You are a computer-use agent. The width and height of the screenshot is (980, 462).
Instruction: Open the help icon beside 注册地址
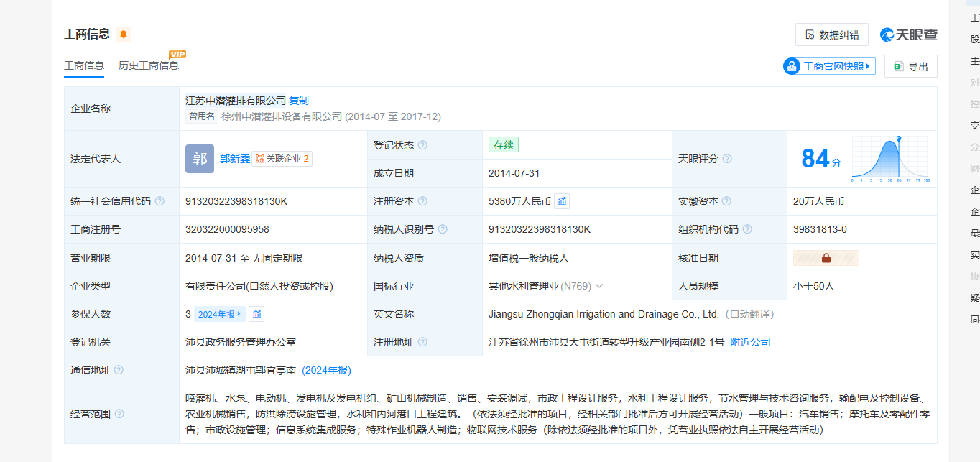(422, 342)
